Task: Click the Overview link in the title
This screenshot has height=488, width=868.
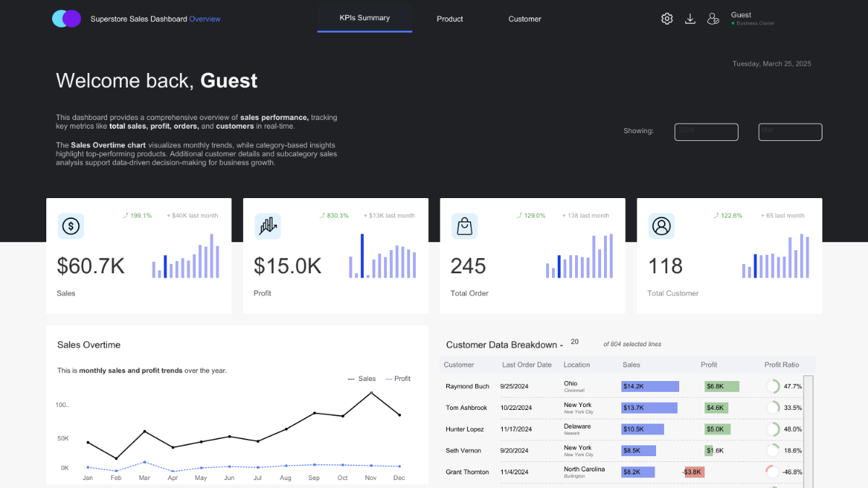Action: tap(205, 19)
